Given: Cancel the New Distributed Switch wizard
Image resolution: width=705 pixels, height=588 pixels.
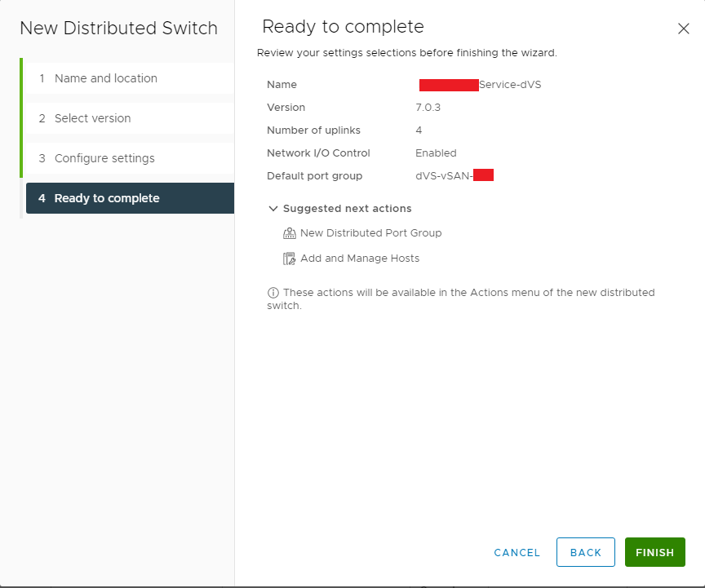Looking at the screenshot, I should click(x=517, y=552).
